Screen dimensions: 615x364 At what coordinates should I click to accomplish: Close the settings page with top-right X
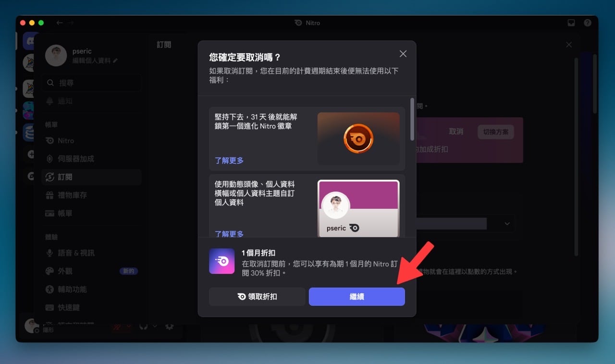coord(569,45)
